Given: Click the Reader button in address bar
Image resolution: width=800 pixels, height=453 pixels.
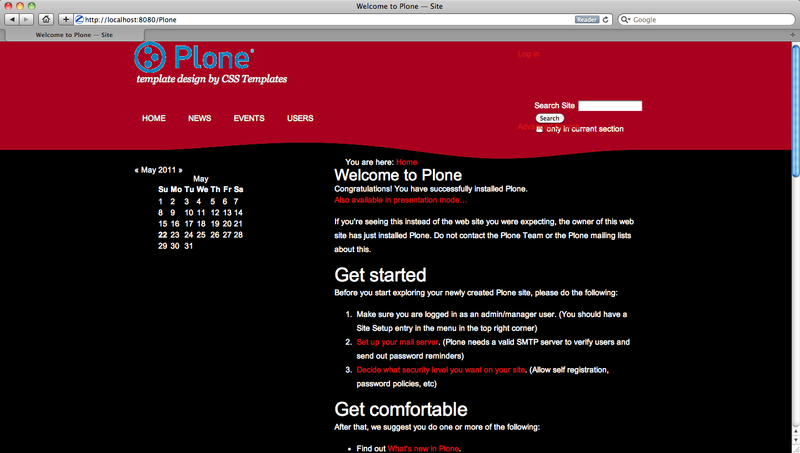Looking at the screenshot, I should click(x=587, y=19).
